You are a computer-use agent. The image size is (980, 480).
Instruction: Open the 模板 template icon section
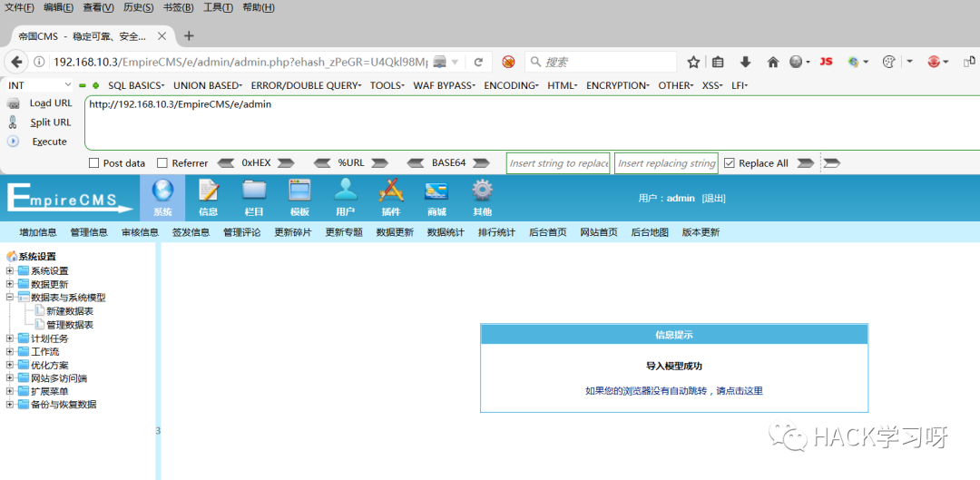pyautogui.click(x=300, y=198)
